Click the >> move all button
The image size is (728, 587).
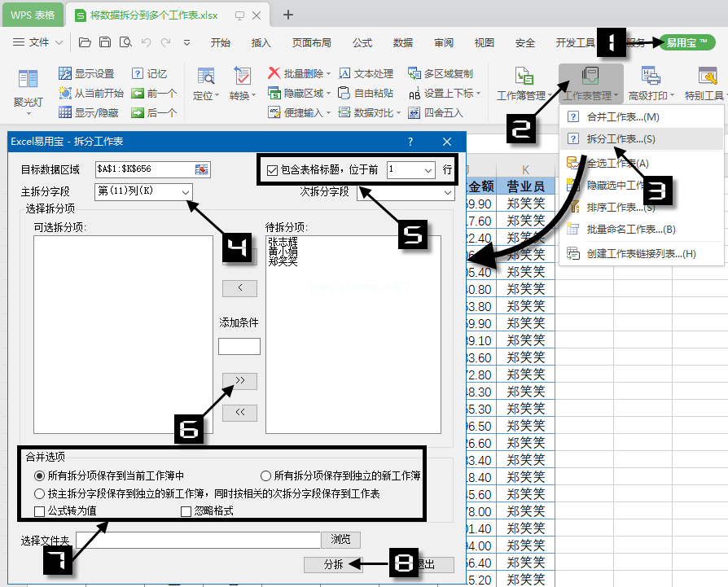point(239,381)
